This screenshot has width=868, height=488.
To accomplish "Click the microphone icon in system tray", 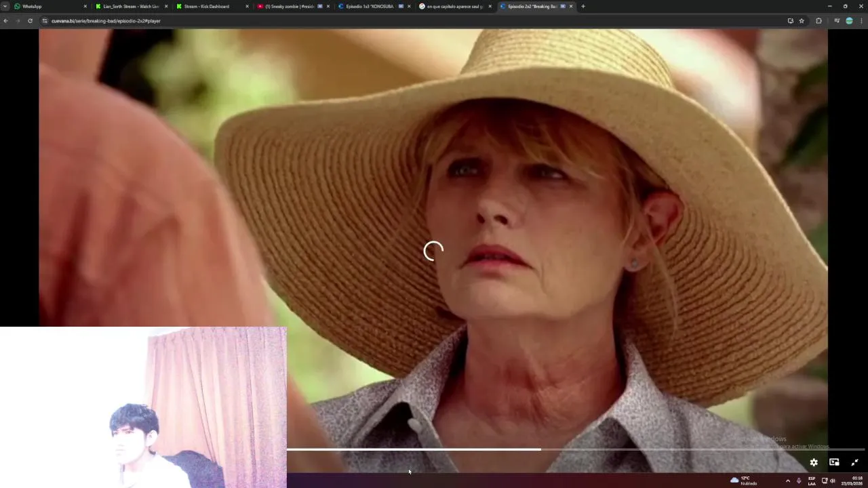I will [799, 481].
